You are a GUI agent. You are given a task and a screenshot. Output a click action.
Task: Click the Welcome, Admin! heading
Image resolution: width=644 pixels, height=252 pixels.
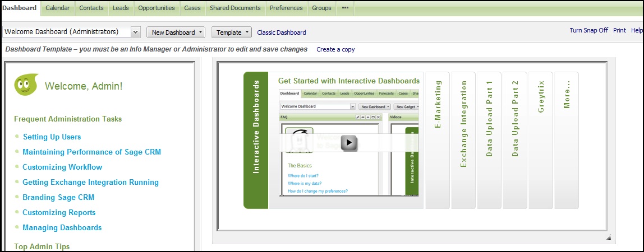click(x=84, y=86)
